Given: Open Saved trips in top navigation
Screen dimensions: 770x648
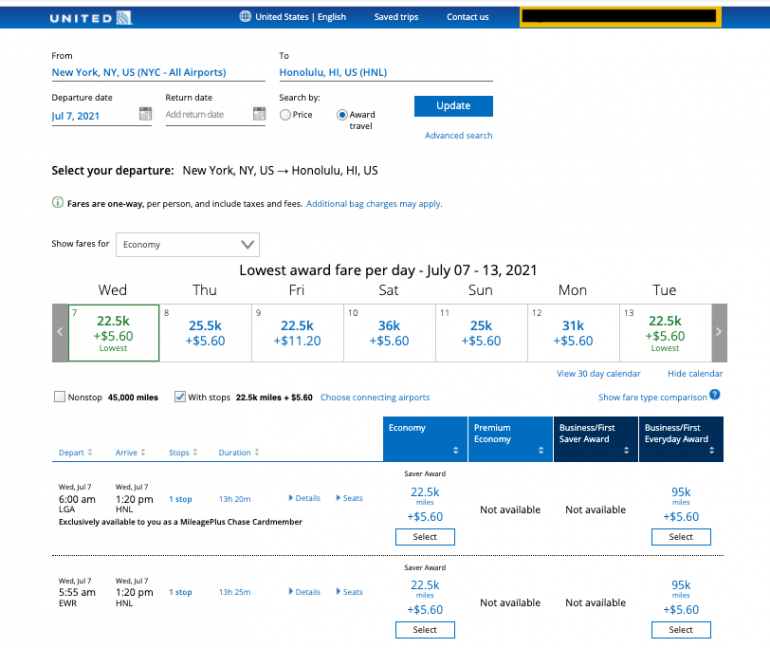Looking at the screenshot, I should pos(396,17).
